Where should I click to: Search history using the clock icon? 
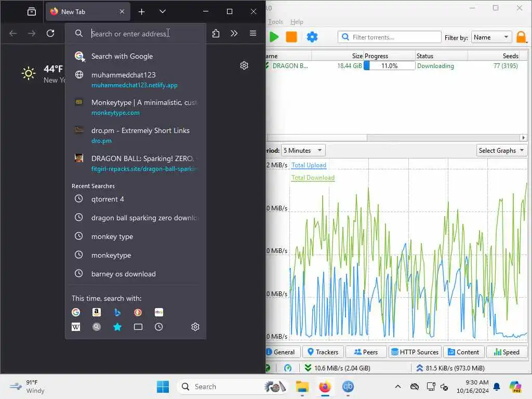158,327
